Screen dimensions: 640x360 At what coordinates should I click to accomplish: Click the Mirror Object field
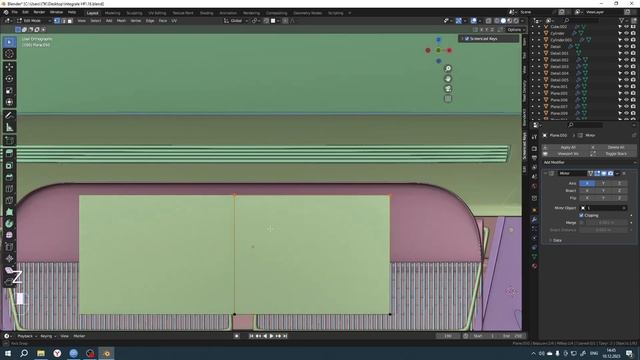point(603,208)
